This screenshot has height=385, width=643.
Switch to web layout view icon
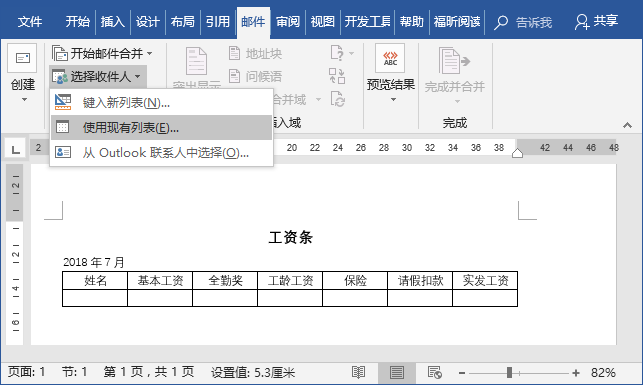coord(435,373)
